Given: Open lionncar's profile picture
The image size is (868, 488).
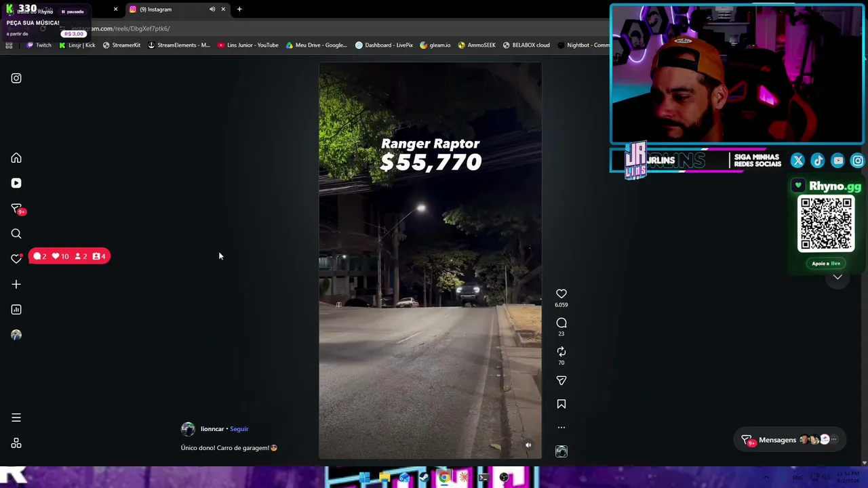Looking at the screenshot, I should coord(188,429).
